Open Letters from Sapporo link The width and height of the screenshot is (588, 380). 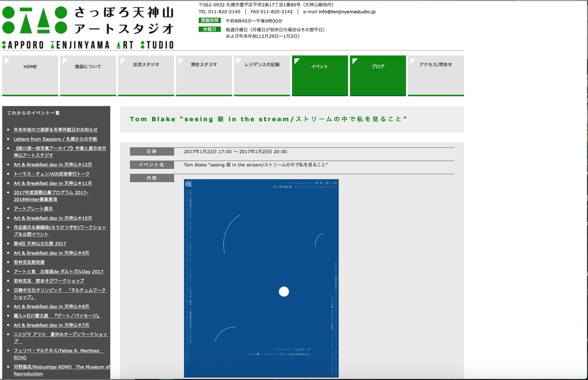tap(55, 139)
